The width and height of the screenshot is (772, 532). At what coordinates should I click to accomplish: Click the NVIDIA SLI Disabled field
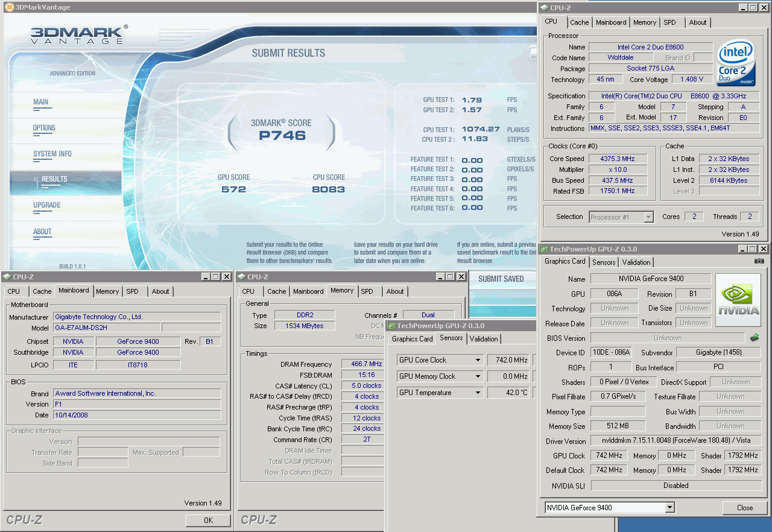pyautogui.click(x=675, y=486)
